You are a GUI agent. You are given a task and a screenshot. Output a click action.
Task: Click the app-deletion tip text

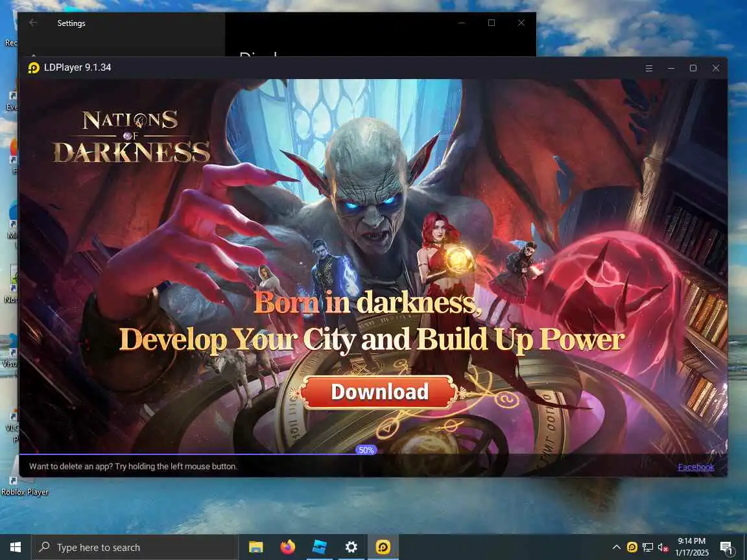pos(133,466)
